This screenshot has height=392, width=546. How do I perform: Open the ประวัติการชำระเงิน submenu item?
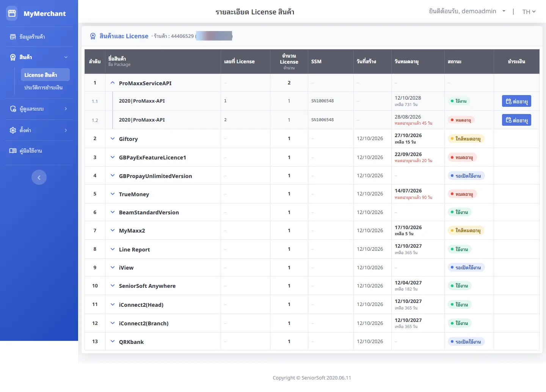pyautogui.click(x=43, y=87)
